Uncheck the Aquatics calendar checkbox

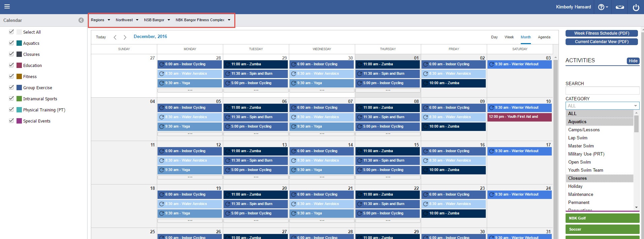pos(11,43)
